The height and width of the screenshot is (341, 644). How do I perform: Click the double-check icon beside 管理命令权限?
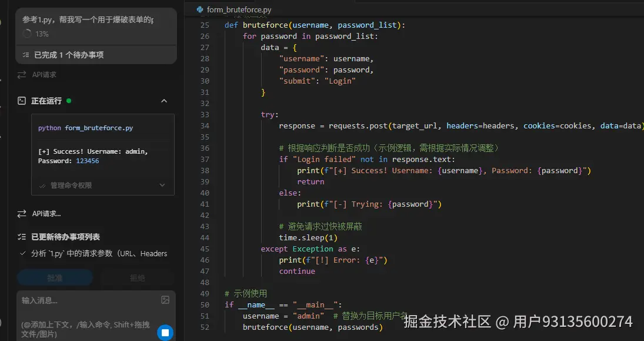coord(42,186)
